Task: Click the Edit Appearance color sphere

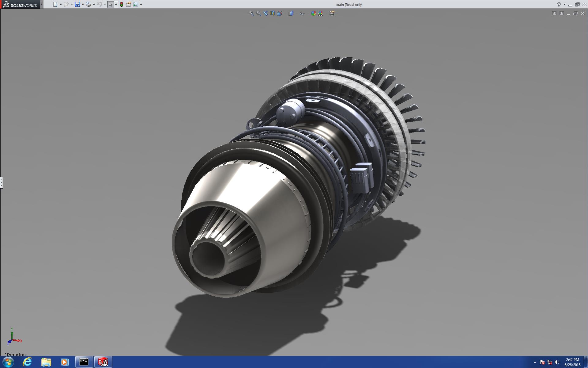Action: [313, 13]
